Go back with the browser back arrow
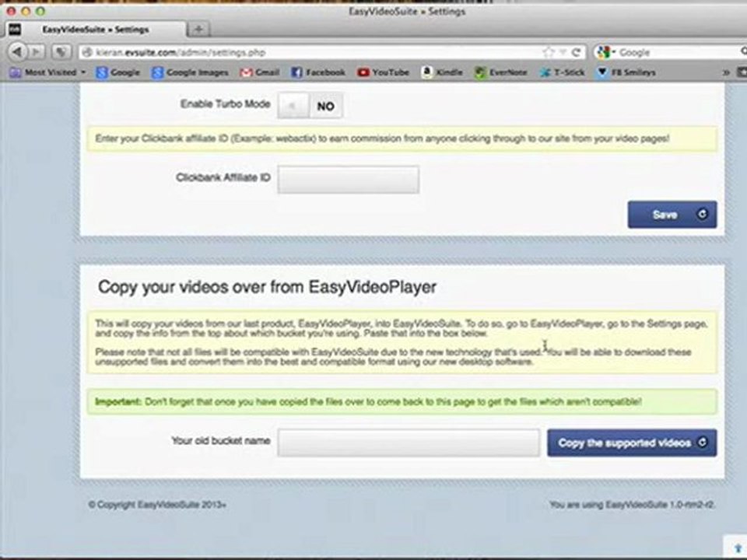747x560 pixels. coord(17,51)
